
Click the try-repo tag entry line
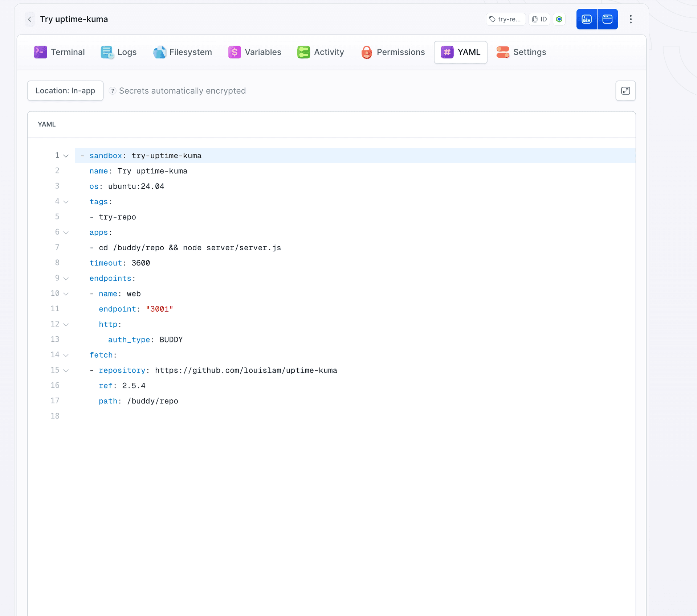click(113, 217)
